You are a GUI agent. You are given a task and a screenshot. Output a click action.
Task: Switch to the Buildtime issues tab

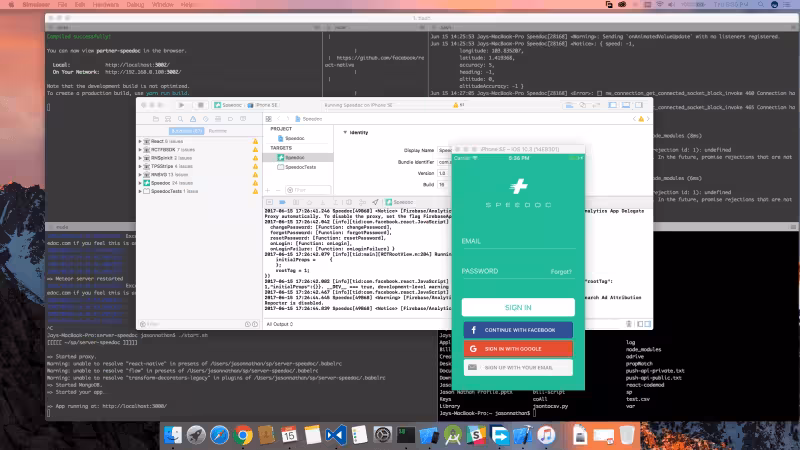(x=187, y=130)
